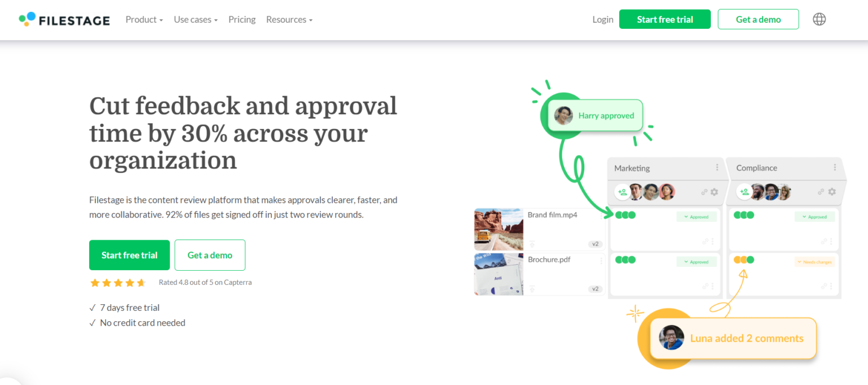Open gear settings in Compliance reviewer header
This screenshot has height=385, width=868.
tap(832, 192)
